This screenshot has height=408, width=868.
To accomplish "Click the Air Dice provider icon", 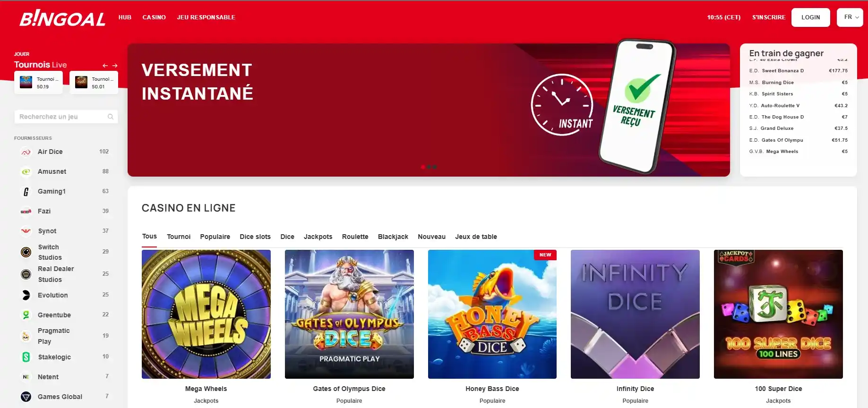I will (26, 152).
